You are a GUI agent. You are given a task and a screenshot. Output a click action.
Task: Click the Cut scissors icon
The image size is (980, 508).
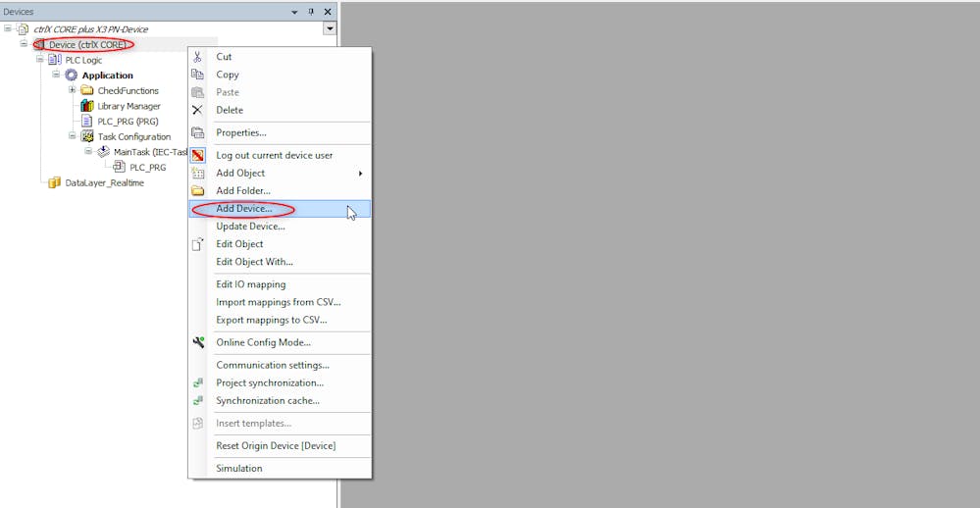197,57
